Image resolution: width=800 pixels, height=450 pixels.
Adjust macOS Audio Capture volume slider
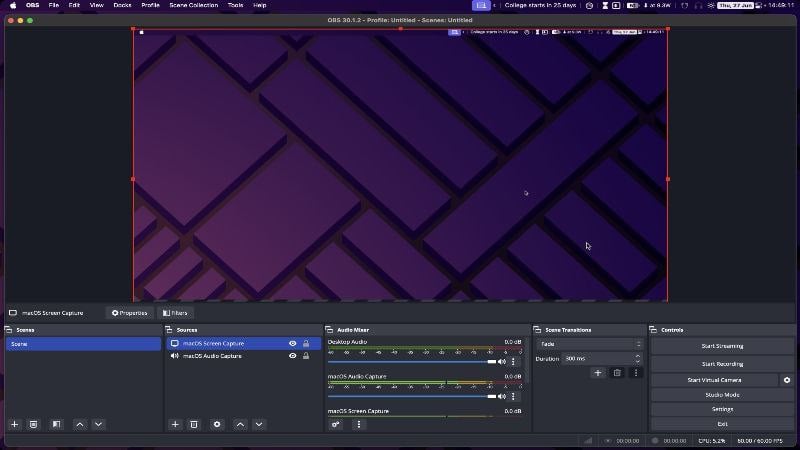(412, 396)
